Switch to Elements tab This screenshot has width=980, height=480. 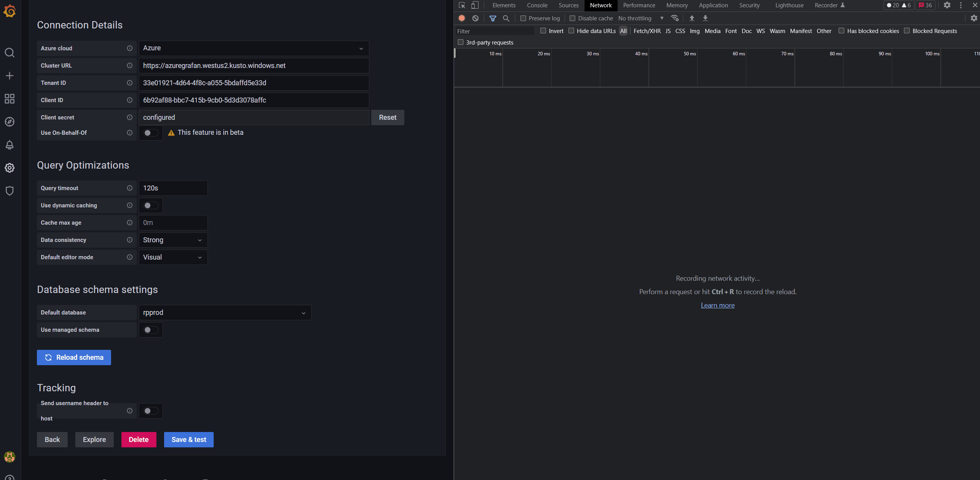504,5
